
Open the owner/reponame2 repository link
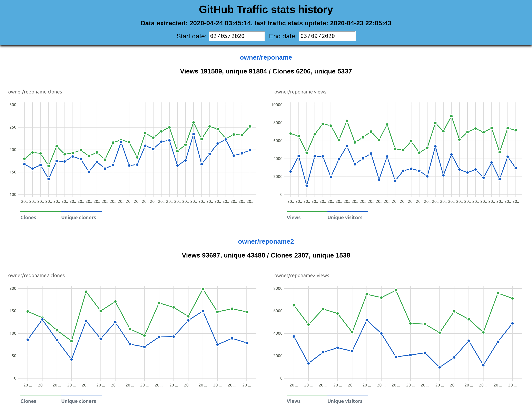(266, 241)
